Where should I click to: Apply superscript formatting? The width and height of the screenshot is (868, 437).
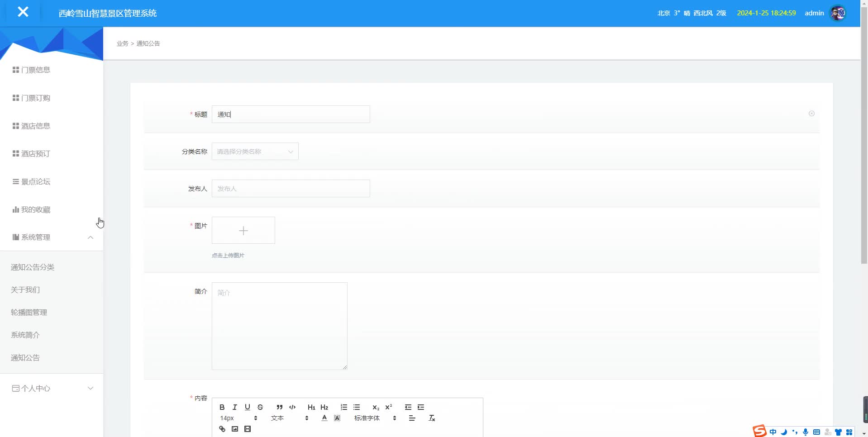[389, 407]
